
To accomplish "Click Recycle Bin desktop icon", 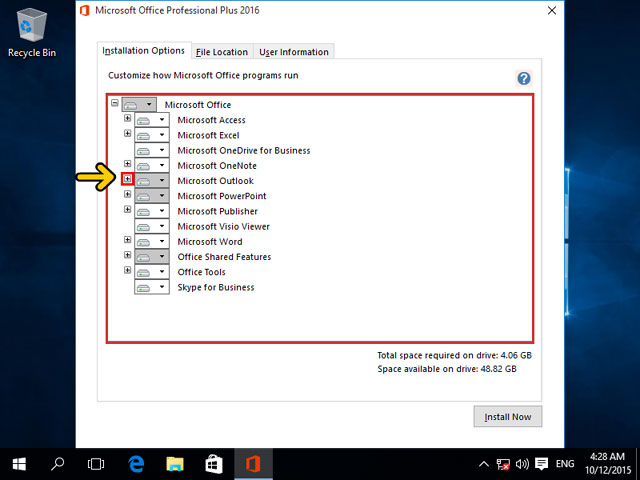I will coord(31,34).
